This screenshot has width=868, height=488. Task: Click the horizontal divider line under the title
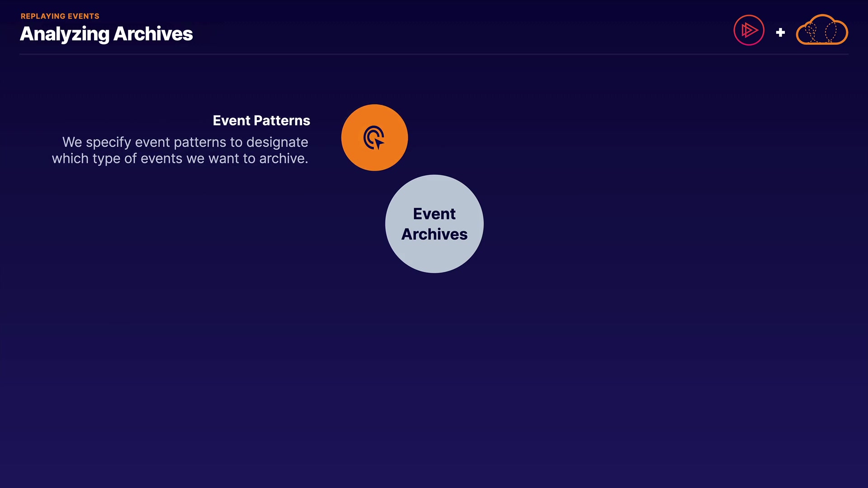click(434, 54)
